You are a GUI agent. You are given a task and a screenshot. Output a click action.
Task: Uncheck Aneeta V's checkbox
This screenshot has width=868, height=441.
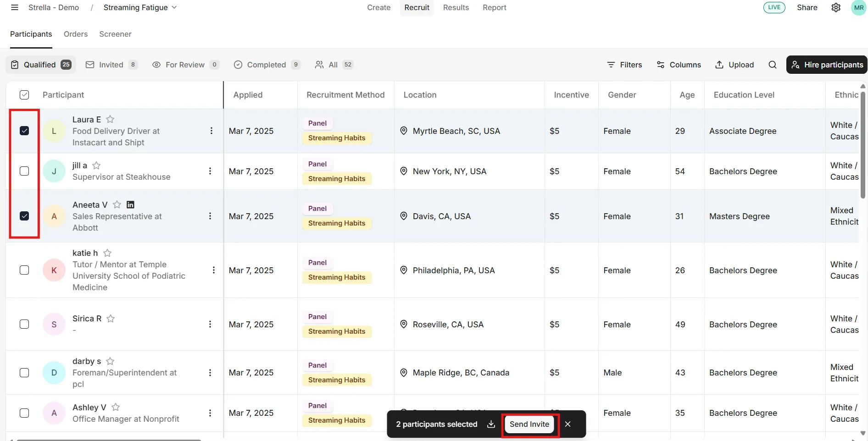tap(24, 216)
